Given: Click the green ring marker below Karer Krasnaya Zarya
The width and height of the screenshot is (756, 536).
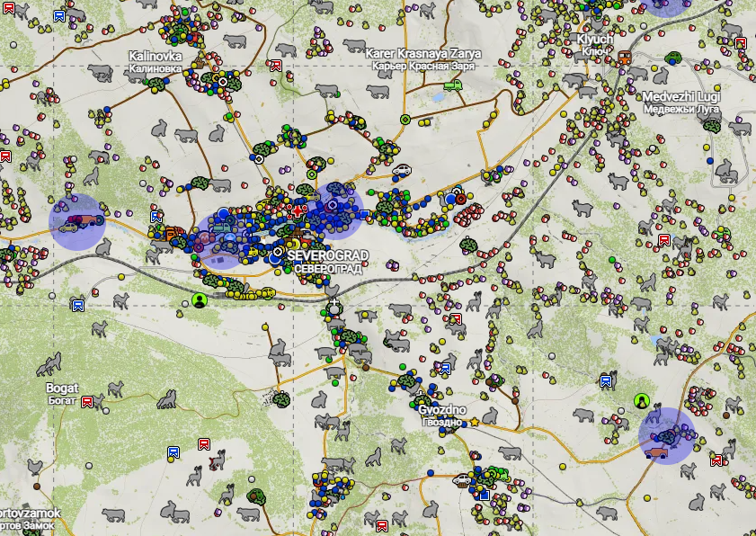Looking at the screenshot, I should click(405, 120).
